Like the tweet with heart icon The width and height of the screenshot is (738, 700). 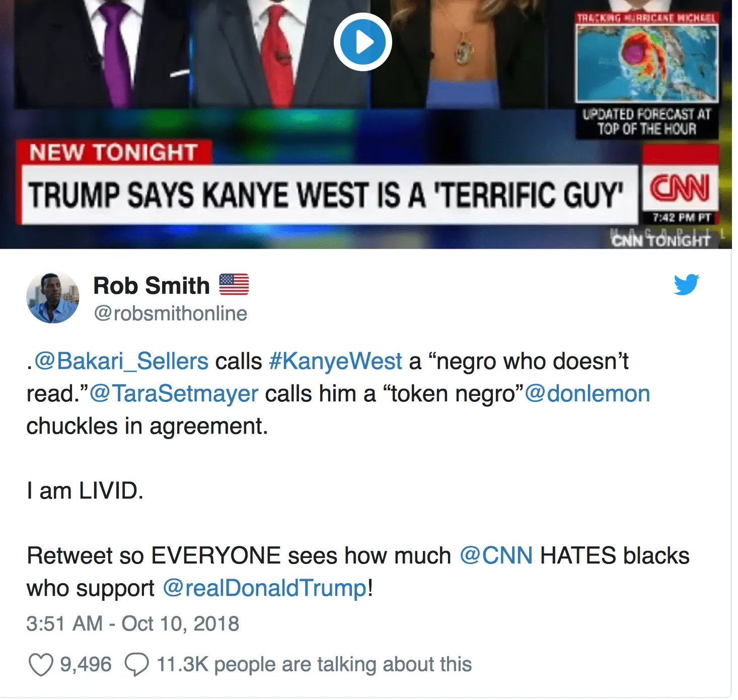coord(41,664)
